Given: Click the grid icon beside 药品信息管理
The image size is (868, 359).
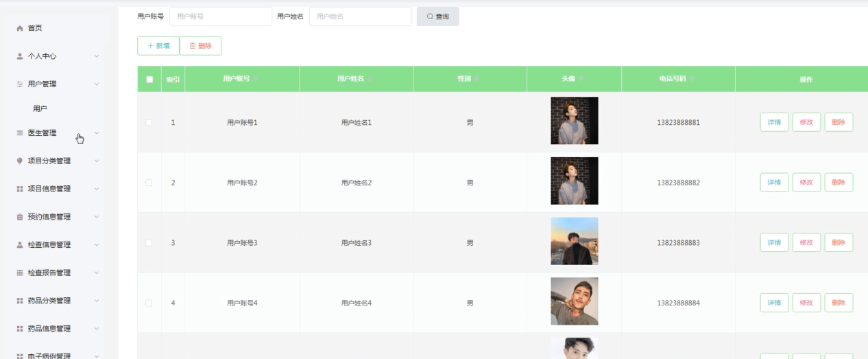Looking at the screenshot, I should (x=20, y=329).
